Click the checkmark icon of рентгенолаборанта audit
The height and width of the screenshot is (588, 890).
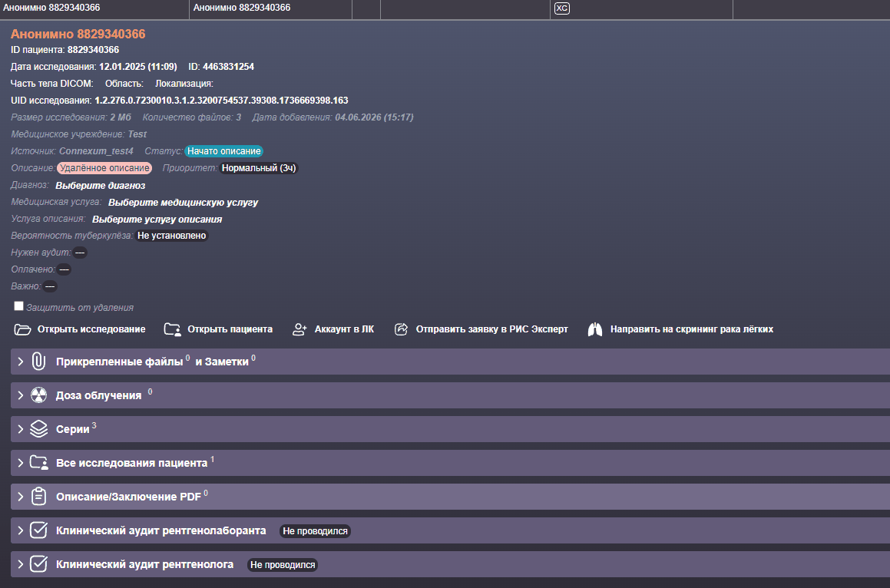pyautogui.click(x=38, y=530)
